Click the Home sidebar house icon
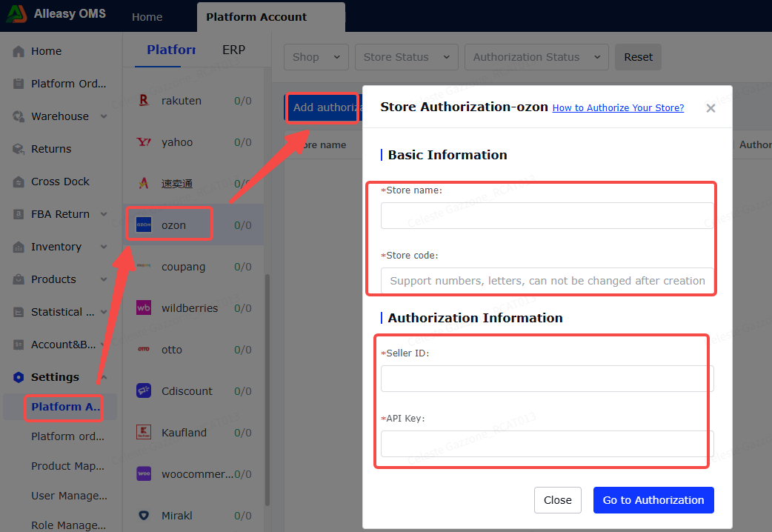This screenshot has height=532, width=772. click(19, 51)
